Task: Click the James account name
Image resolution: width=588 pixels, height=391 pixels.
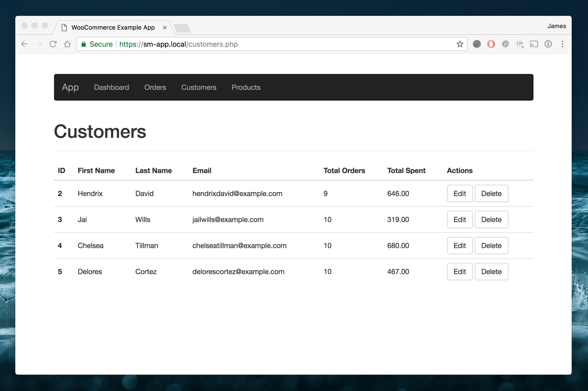Action: point(556,26)
